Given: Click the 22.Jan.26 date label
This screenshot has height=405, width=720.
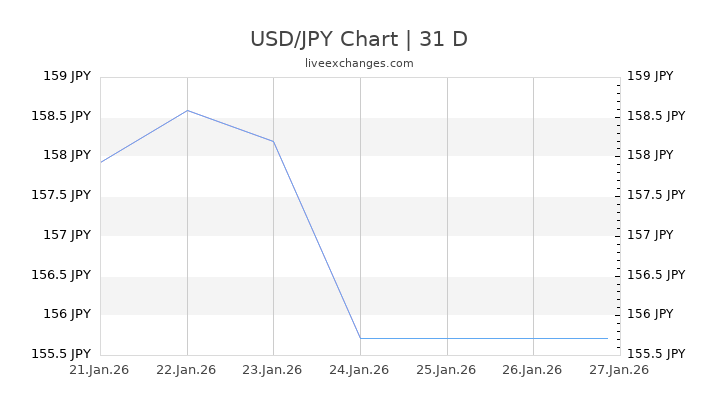Looking at the screenshot, I should pyautogui.click(x=187, y=369).
